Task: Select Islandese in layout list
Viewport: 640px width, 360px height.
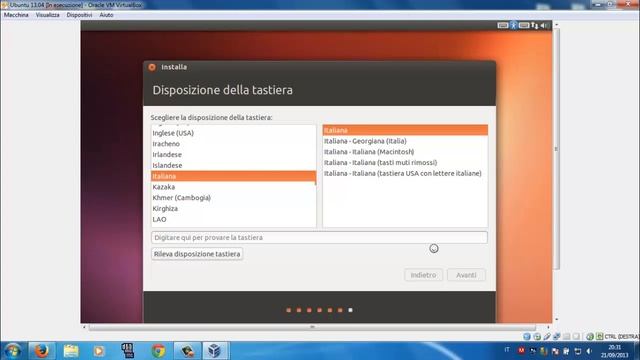Action: [233, 165]
